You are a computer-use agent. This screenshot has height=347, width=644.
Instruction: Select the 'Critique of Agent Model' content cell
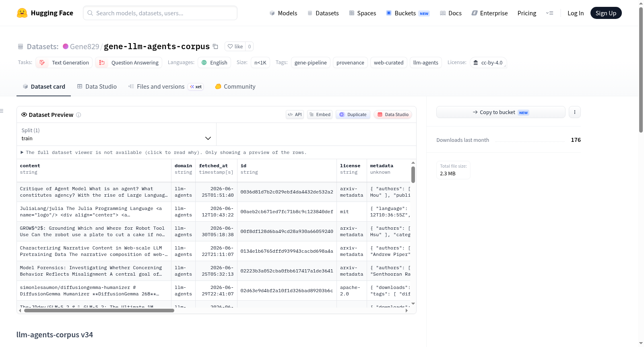click(x=94, y=192)
